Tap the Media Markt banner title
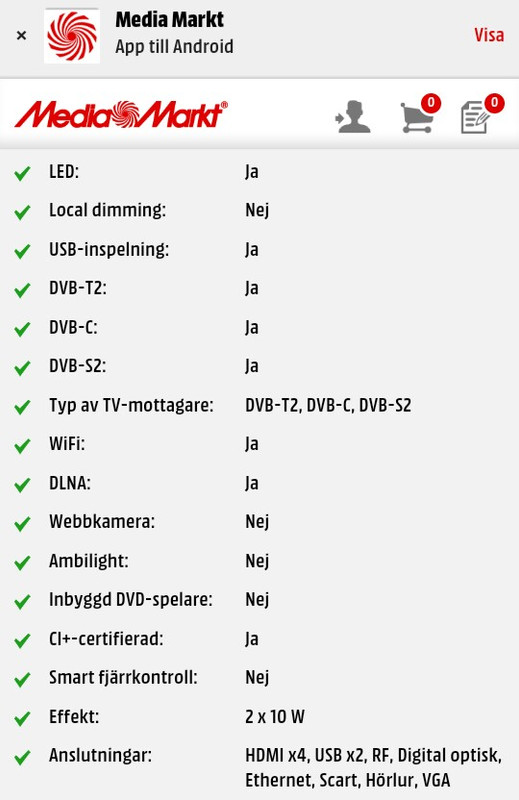Screen dimensions: 519x800 [x=169, y=20]
